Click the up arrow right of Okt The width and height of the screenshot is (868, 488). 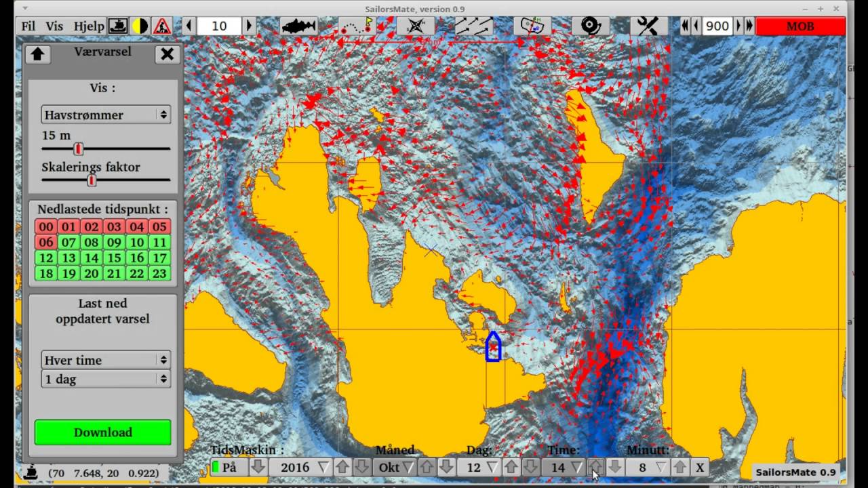coord(427,468)
